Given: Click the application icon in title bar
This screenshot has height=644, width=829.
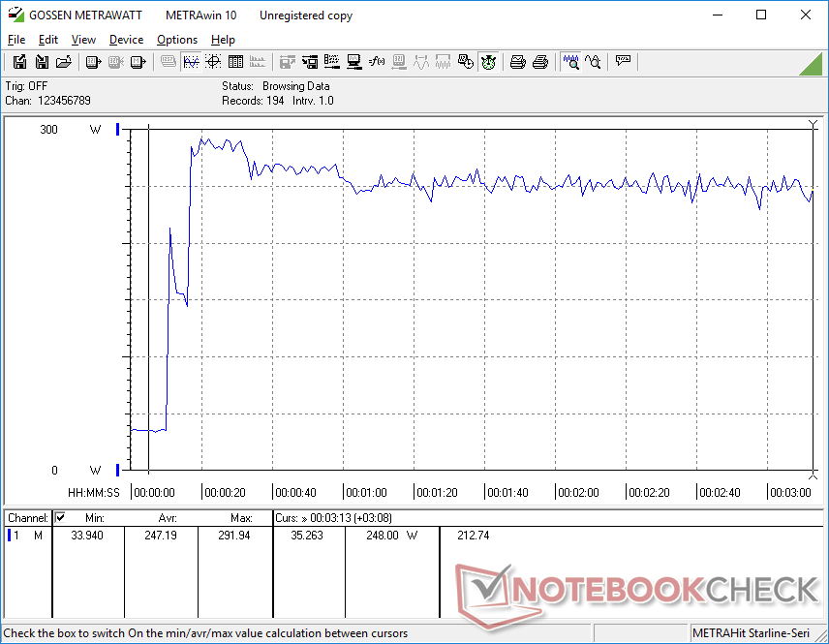Looking at the screenshot, I should pyautogui.click(x=15, y=15).
